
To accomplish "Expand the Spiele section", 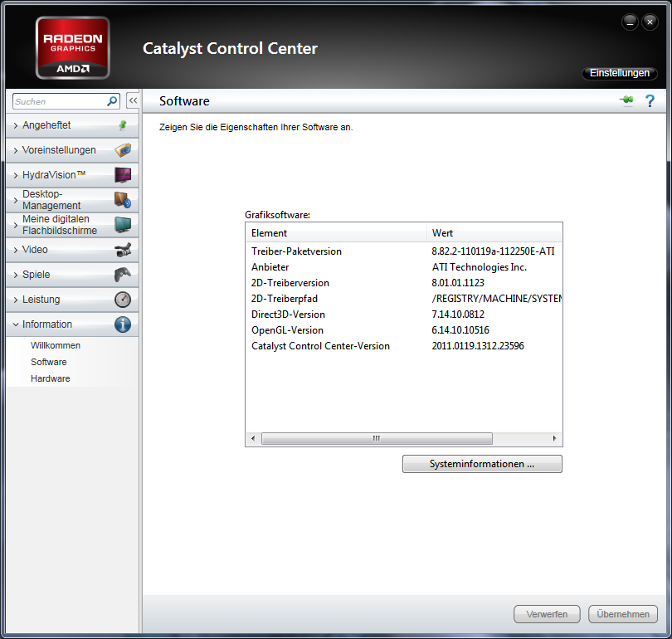I will point(72,275).
